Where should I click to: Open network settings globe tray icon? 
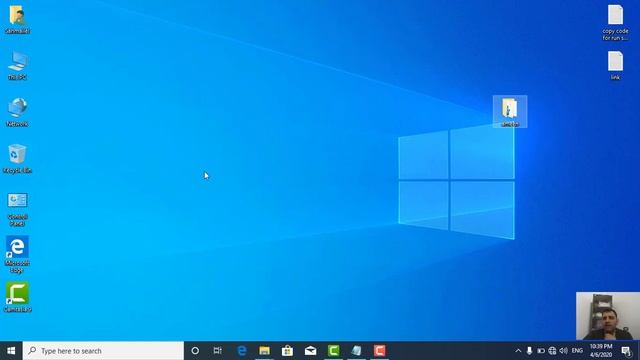point(552,351)
